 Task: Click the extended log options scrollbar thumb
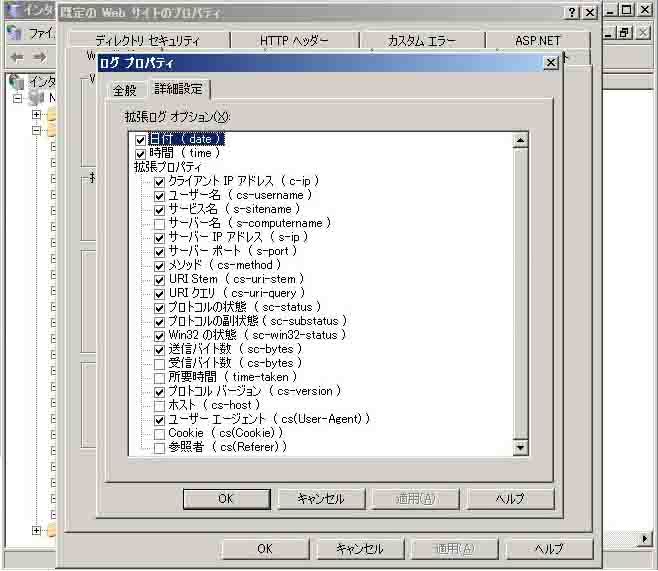tap(520, 293)
